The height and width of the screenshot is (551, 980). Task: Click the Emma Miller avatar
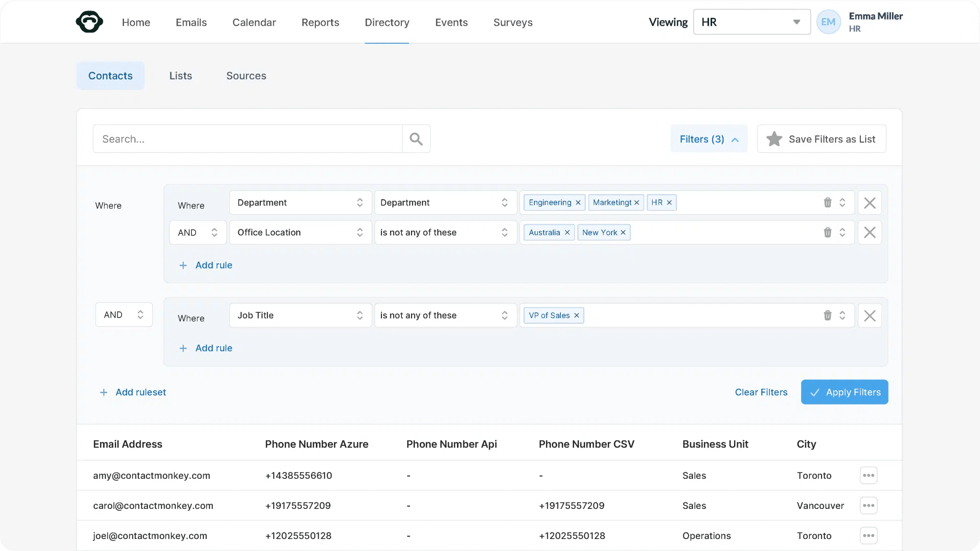[x=828, y=22]
